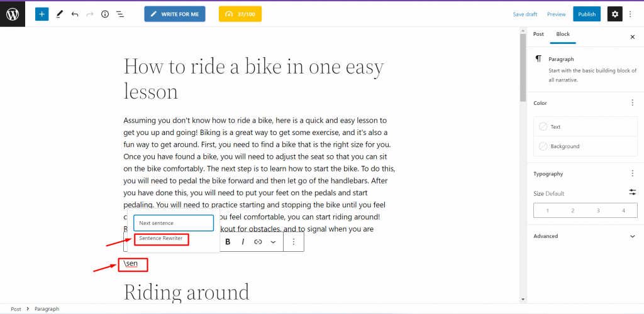644x314 pixels.
Task: Toggle custom size sliders icon in Typography
Action: click(633, 192)
